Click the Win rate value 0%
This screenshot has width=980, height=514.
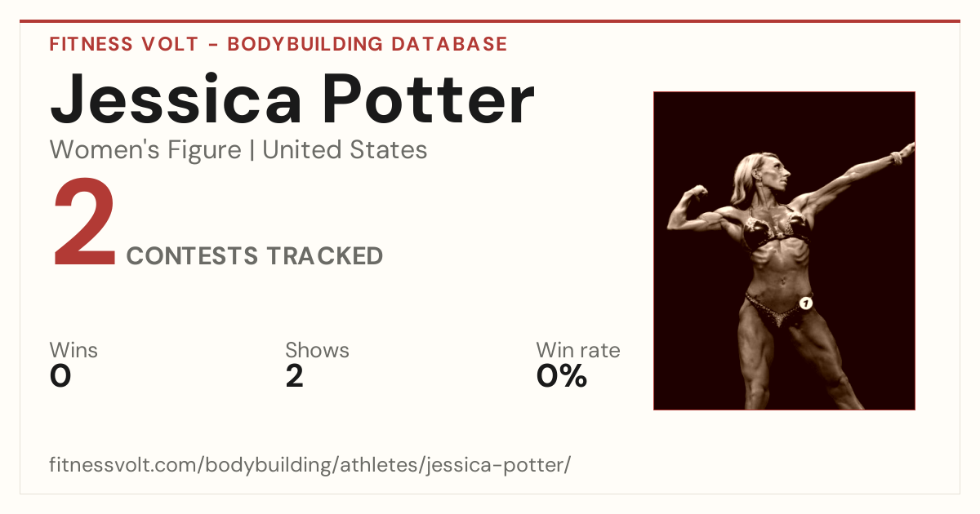click(562, 376)
